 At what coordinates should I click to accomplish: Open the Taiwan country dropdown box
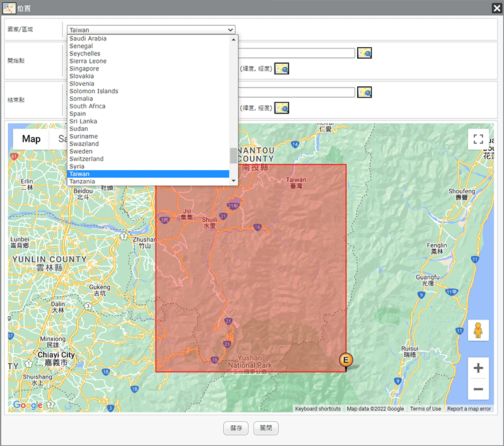coord(151,30)
